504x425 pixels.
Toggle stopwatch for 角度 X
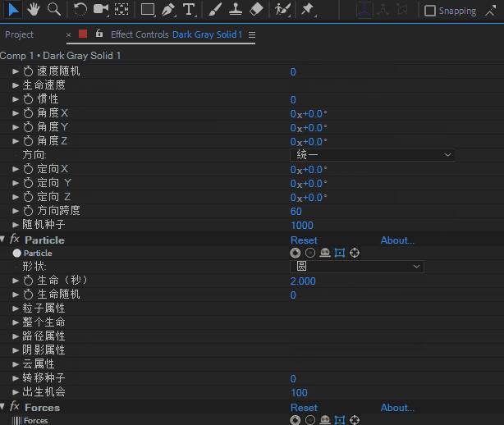click(x=28, y=112)
